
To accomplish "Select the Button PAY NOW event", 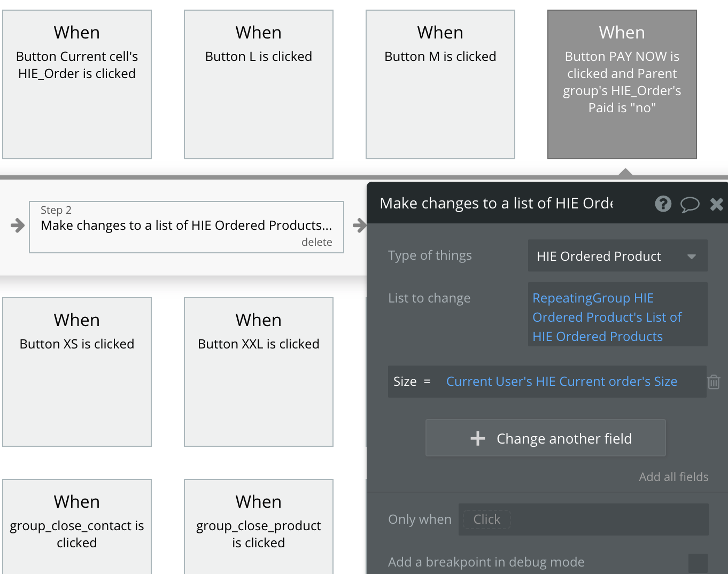I will [622, 84].
